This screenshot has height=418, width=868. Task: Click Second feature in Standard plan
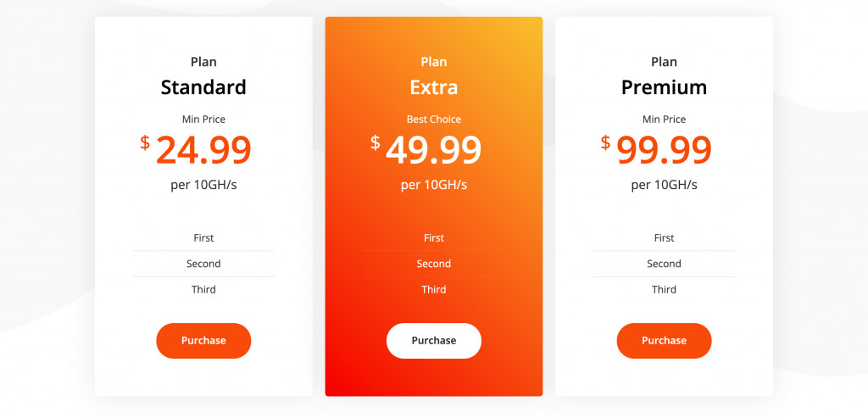[203, 264]
